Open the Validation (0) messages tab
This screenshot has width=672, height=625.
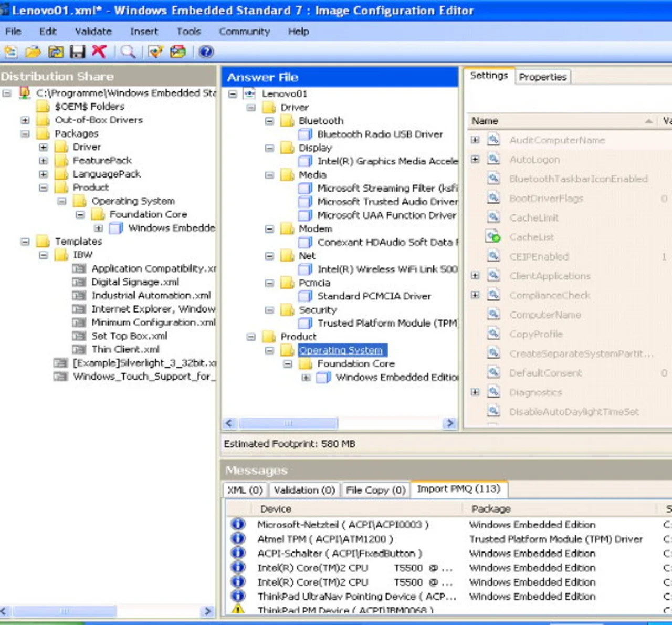[x=304, y=490]
